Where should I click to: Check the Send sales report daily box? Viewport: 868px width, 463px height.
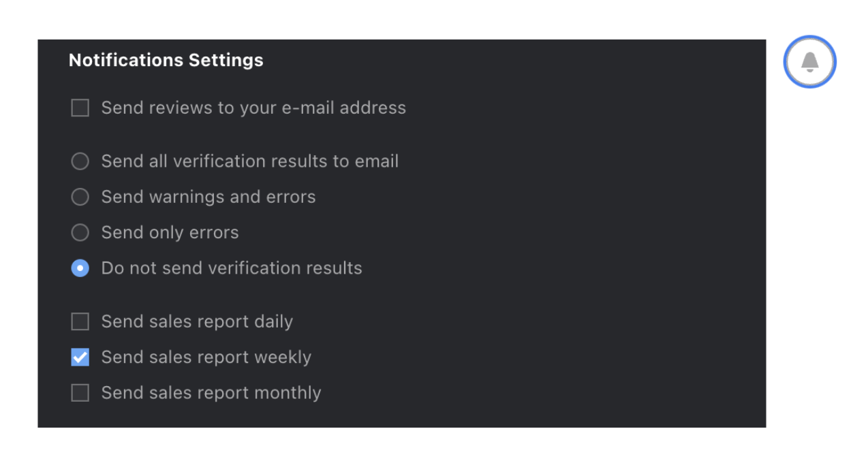[80, 321]
